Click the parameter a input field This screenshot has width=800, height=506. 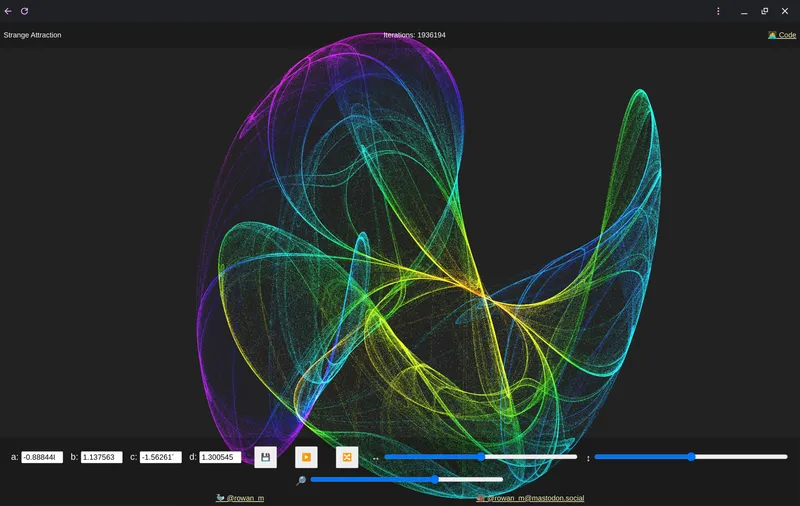click(x=42, y=457)
